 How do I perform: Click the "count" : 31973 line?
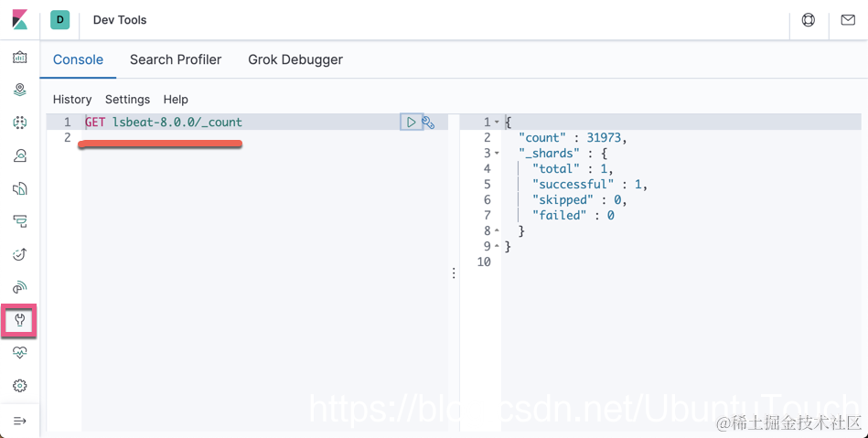click(x=573, y=137)
